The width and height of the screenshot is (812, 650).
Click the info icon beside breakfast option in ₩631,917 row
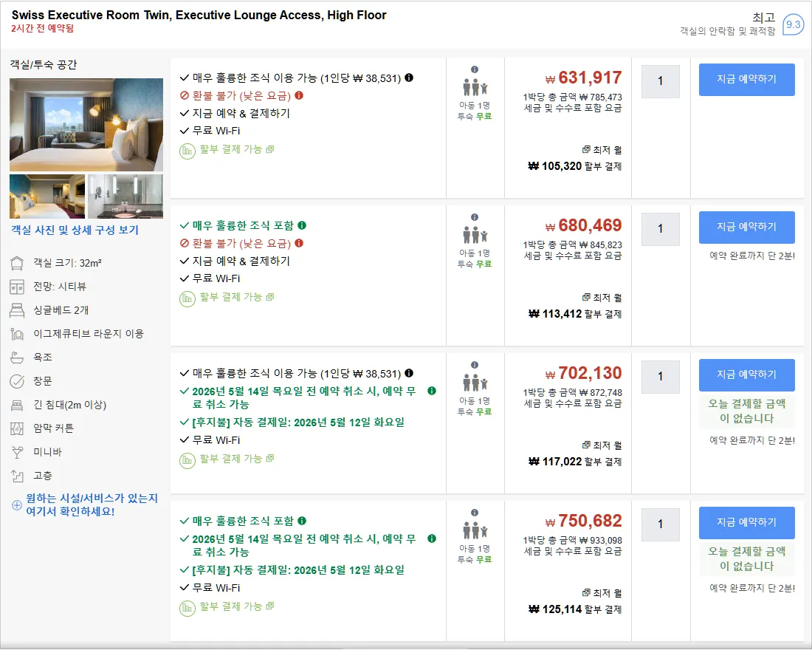coord(409,78)
